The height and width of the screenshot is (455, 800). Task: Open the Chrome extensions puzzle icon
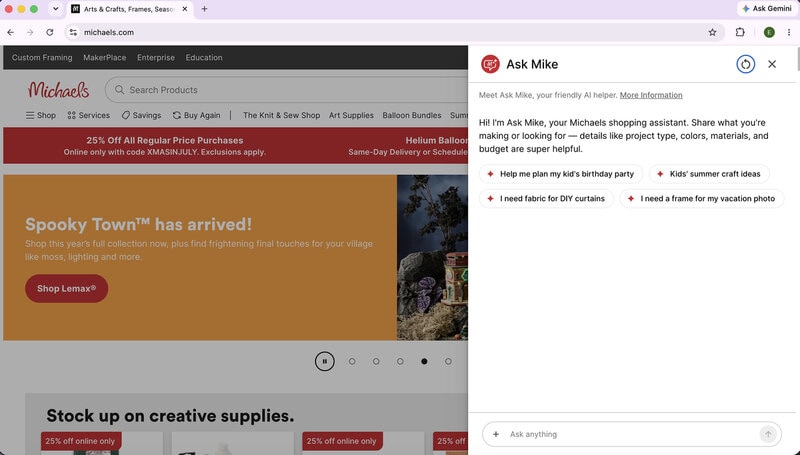click(x=740, y=32)
